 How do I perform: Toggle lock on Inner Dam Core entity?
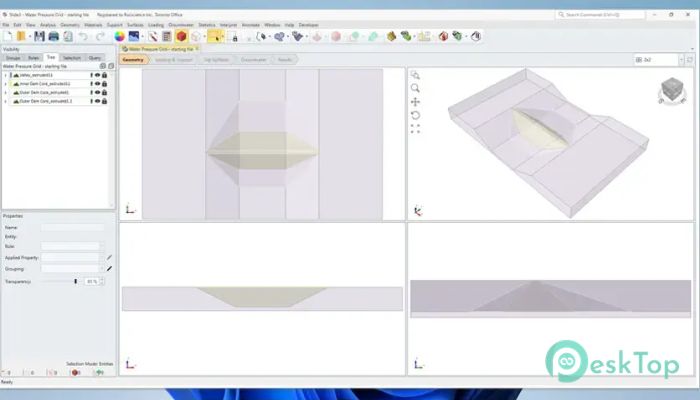pyautogui.click(x=104, y=83)
